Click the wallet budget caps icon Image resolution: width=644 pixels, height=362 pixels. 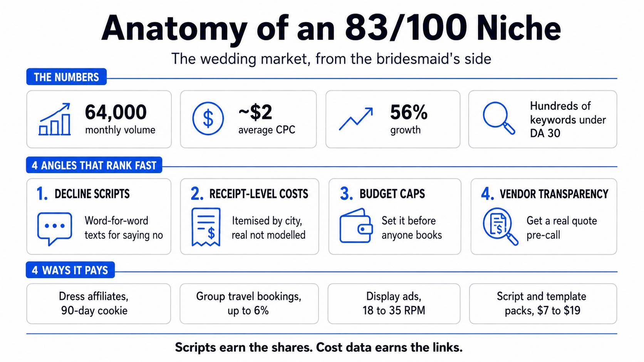pyautogui.click(x=356, y=226)
